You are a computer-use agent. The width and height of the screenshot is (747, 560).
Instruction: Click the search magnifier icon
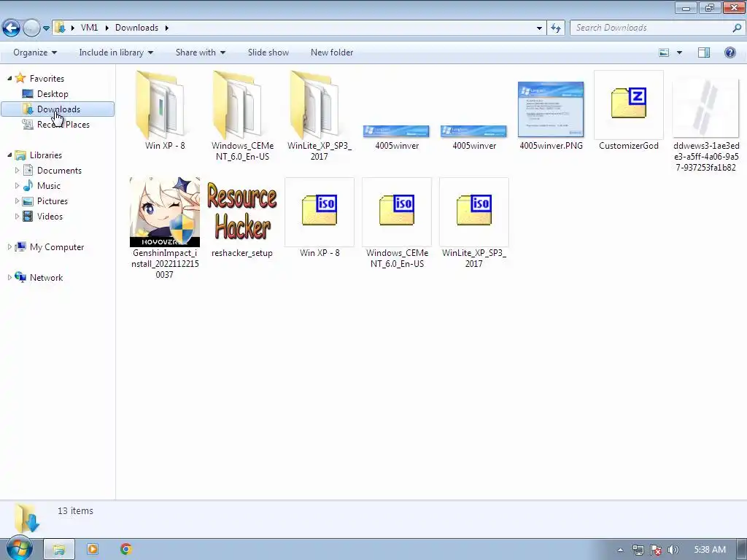737,28
